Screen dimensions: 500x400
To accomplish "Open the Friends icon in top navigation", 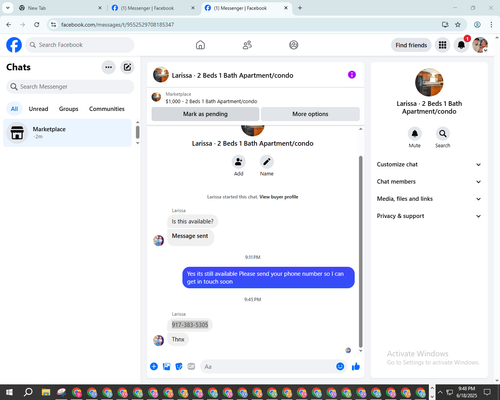I will [247, 45].
